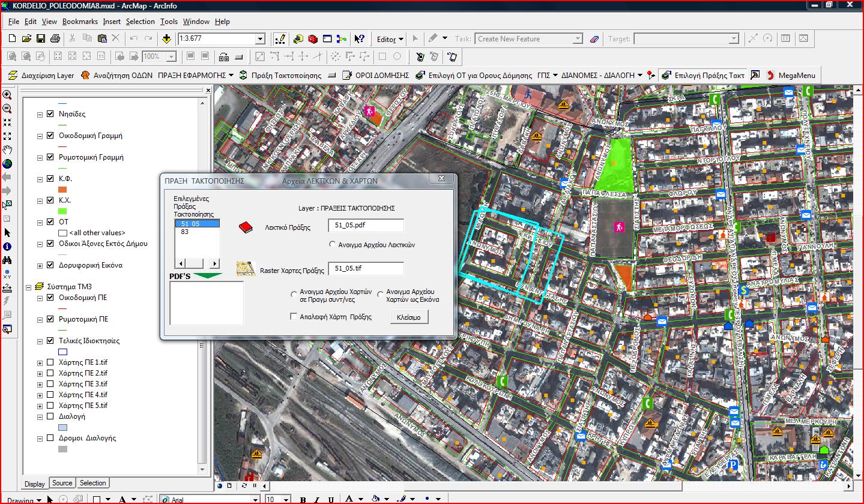Open the ΓΠΣ dropdown menu

pyautogui.click(x=548, y=76)
